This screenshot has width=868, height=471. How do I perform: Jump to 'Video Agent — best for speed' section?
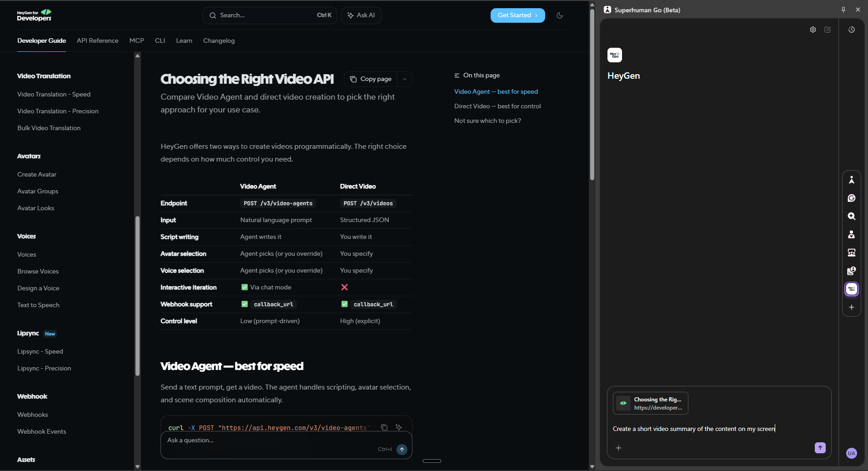click(x=496, y=91)
